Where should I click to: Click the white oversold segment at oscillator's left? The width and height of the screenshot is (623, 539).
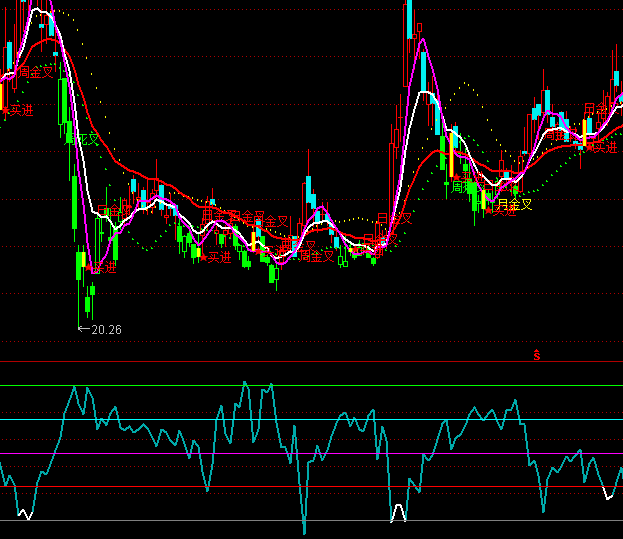point(25,516)
